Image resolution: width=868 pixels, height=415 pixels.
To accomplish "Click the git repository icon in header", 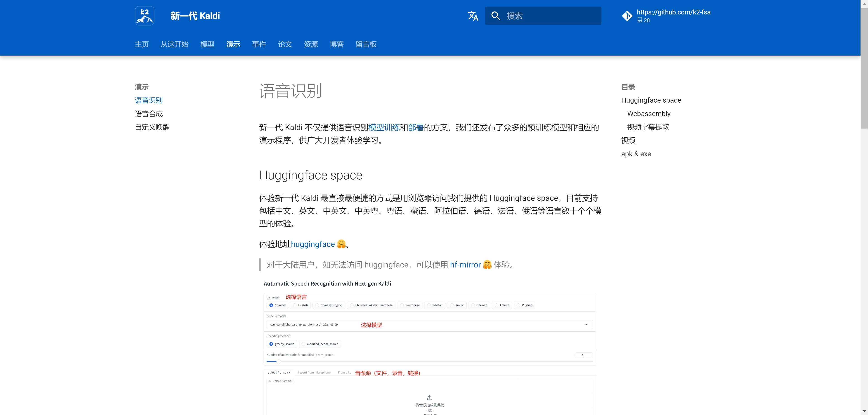I will (627, 16).
